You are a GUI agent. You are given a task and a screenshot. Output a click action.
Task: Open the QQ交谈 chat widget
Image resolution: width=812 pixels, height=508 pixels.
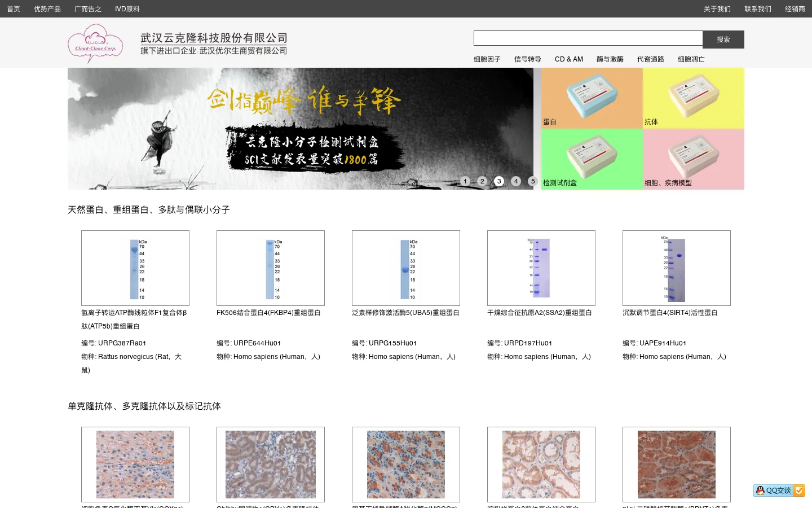[x=779, y=491]
